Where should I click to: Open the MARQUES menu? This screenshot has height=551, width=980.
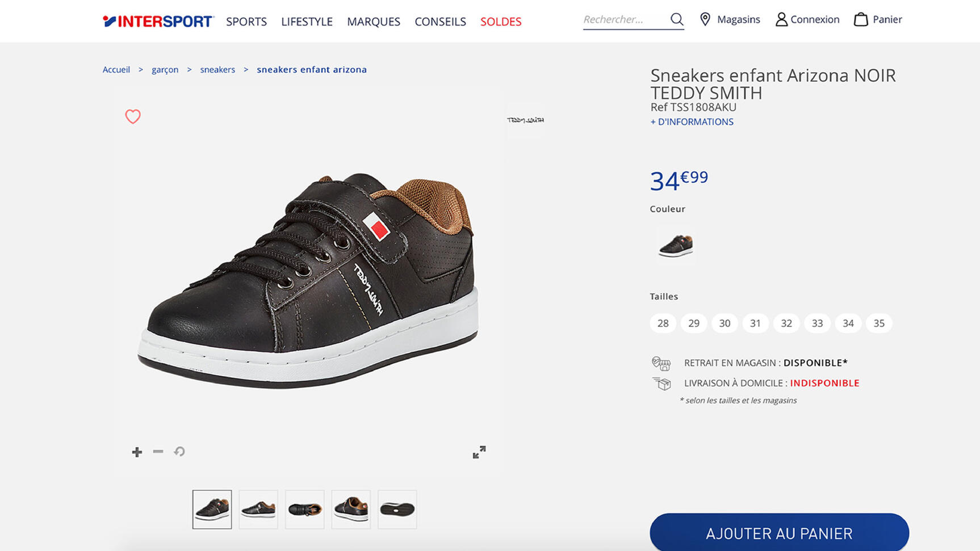[374, 22]
